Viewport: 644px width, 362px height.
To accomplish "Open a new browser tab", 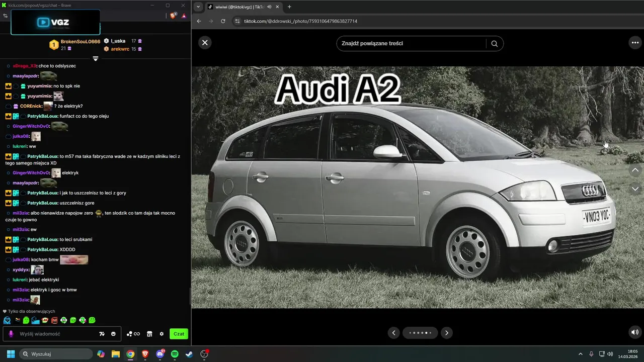I will (289, 7).
